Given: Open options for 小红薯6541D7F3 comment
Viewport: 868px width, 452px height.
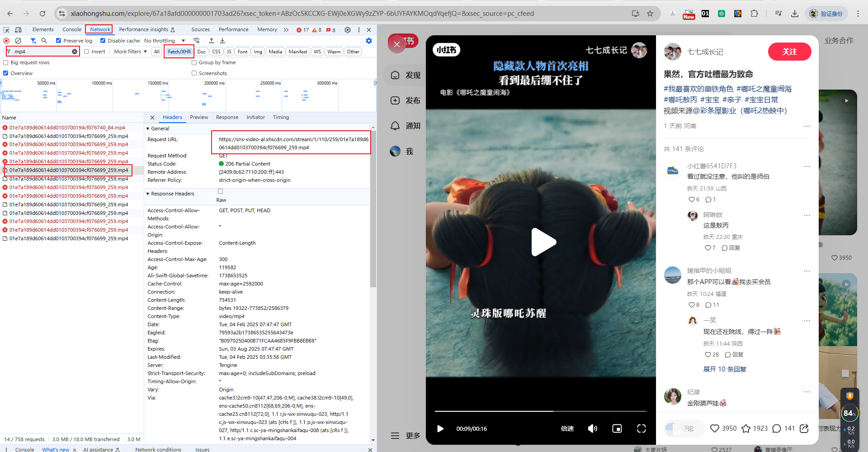Looking at the screenshot, I should pyautogui.click(x=807, y=167).
